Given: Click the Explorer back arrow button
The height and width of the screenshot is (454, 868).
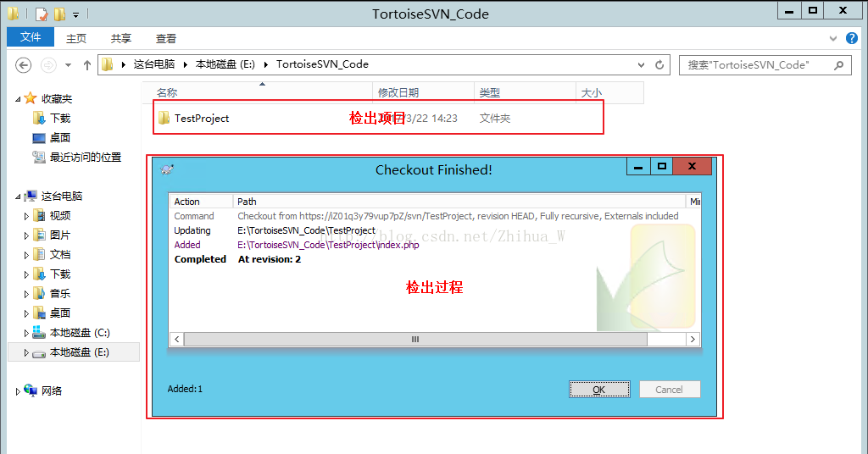Looking at the screenshot, I should 23,65.
